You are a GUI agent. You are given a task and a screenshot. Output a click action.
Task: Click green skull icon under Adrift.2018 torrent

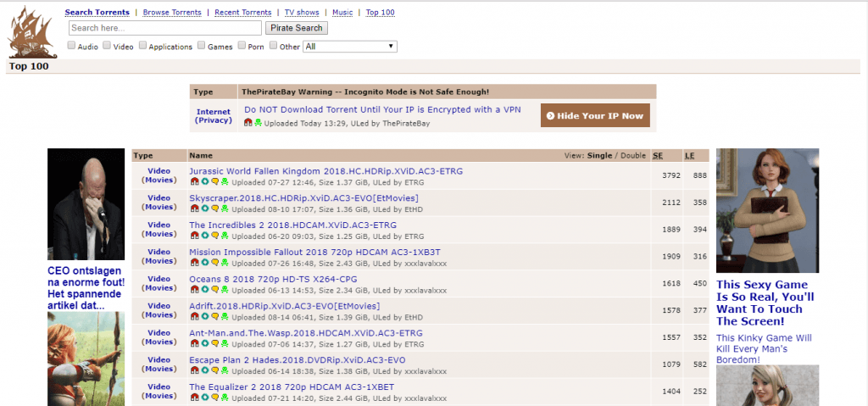[x=225, y=316]
